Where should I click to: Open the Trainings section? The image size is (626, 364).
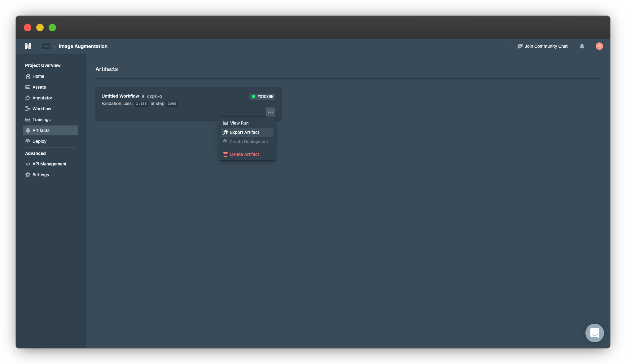coord(50,120)
